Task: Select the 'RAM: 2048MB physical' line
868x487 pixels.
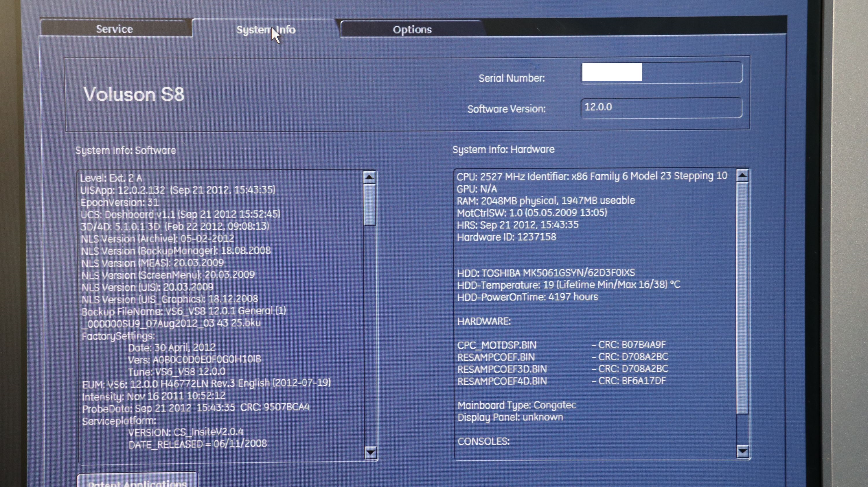Action: point(546,201)
